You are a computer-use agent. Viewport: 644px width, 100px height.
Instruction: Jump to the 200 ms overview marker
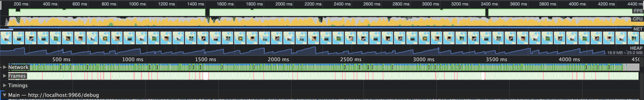[21, 4]
